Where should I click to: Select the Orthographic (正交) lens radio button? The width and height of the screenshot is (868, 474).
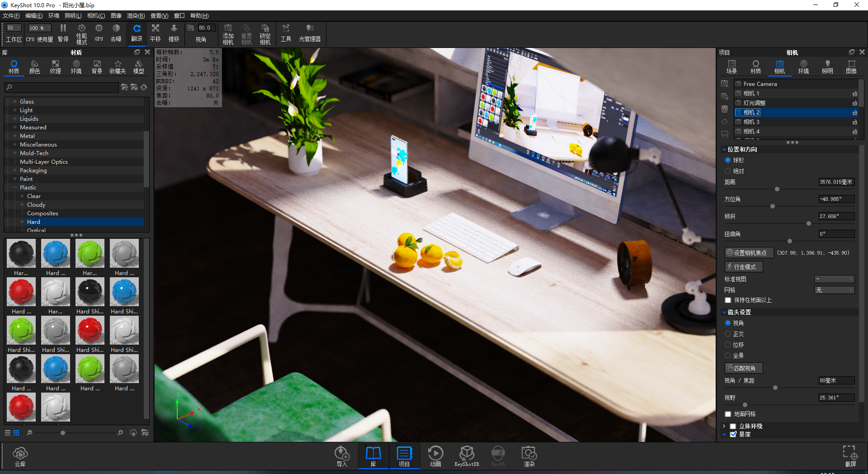[728, 334]
